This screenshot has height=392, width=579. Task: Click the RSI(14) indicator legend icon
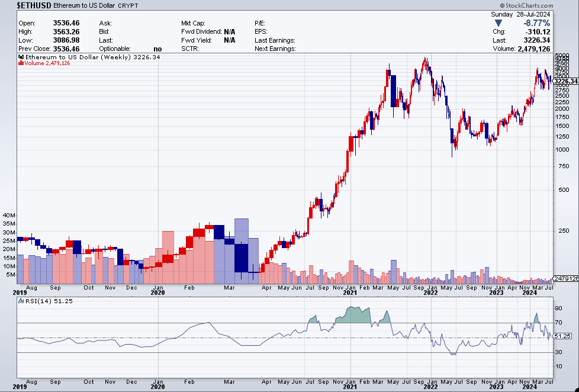click(x=21, y=301)
